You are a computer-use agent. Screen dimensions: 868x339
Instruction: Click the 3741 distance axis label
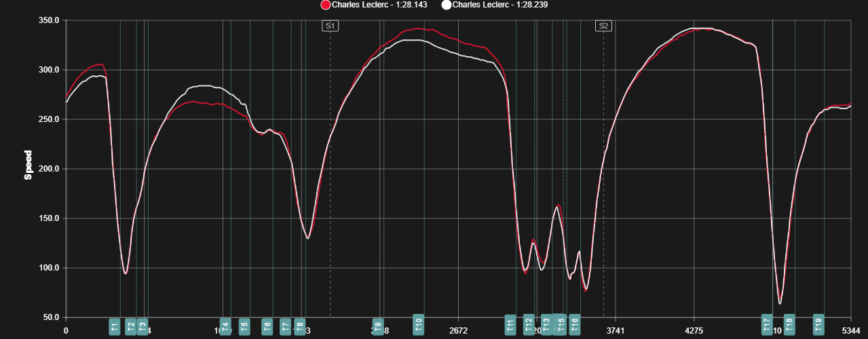click(x=616, y=331)
